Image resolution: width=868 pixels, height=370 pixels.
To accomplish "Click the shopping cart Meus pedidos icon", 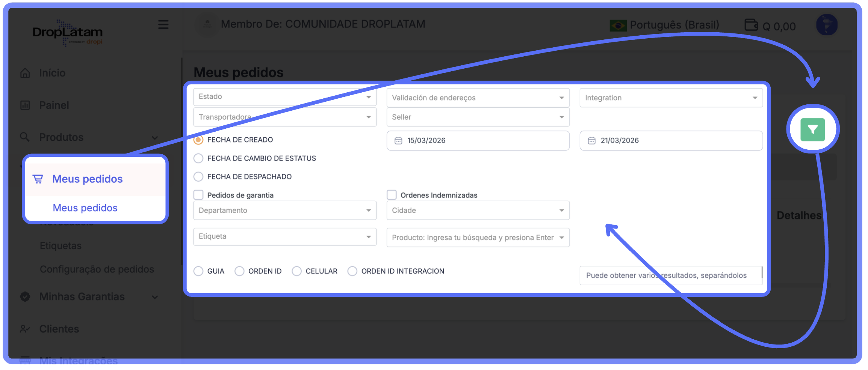I will pyautogui.click(x=38, y=179).
